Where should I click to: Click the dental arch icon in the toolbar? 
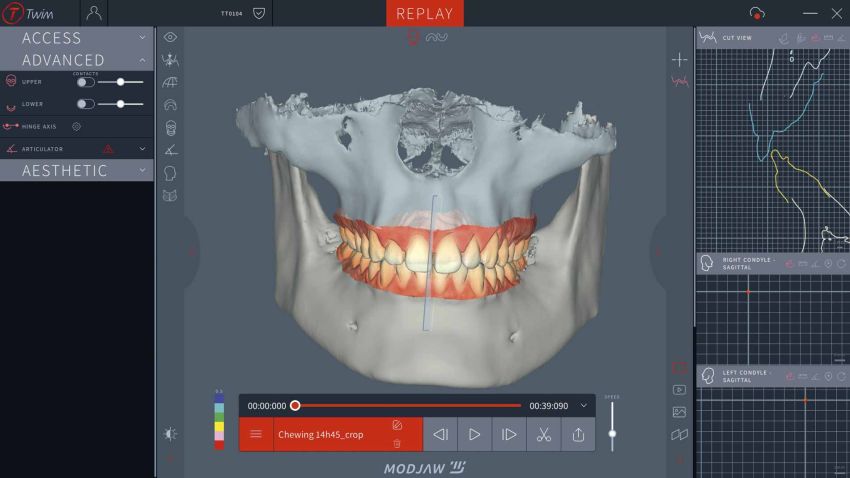pyautogui.click(x=170, y=104)
